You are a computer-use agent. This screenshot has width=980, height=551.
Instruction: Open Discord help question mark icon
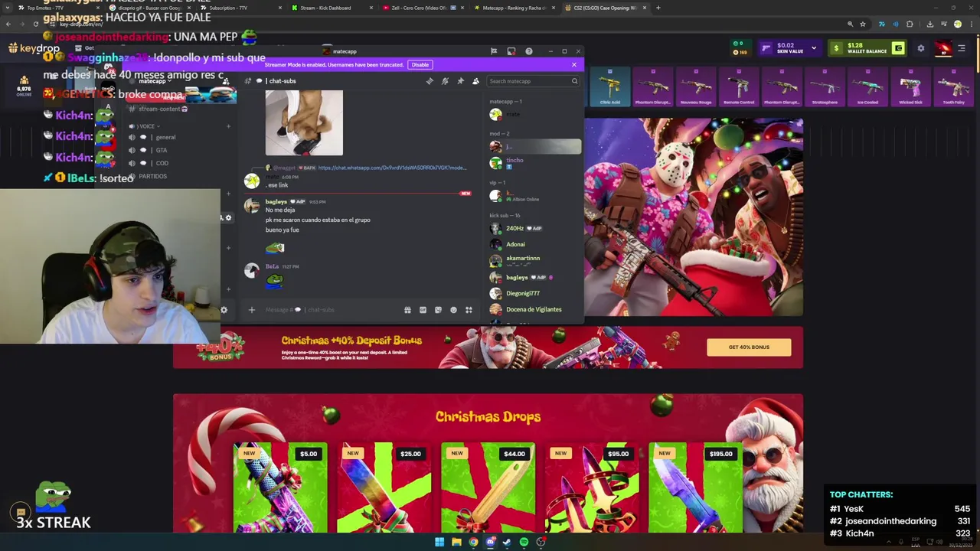pyautogui.click(x=529, y=51)
